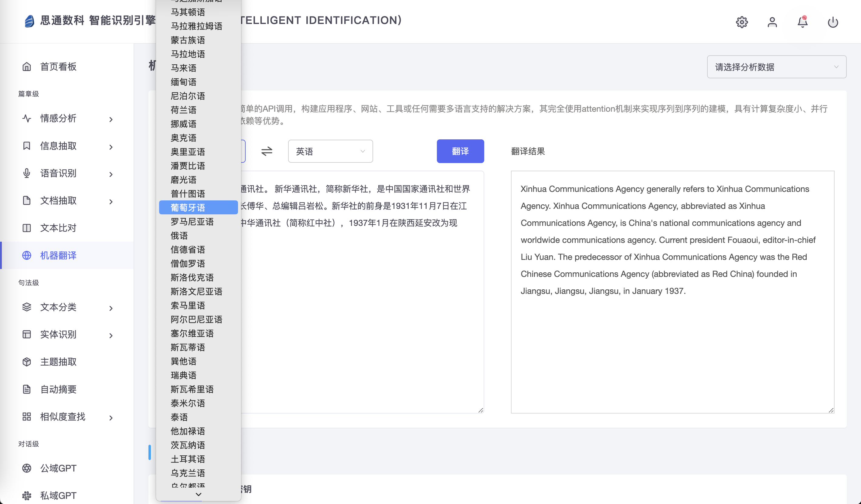Open 机器翻译 in the sidebar

(58, 256)
